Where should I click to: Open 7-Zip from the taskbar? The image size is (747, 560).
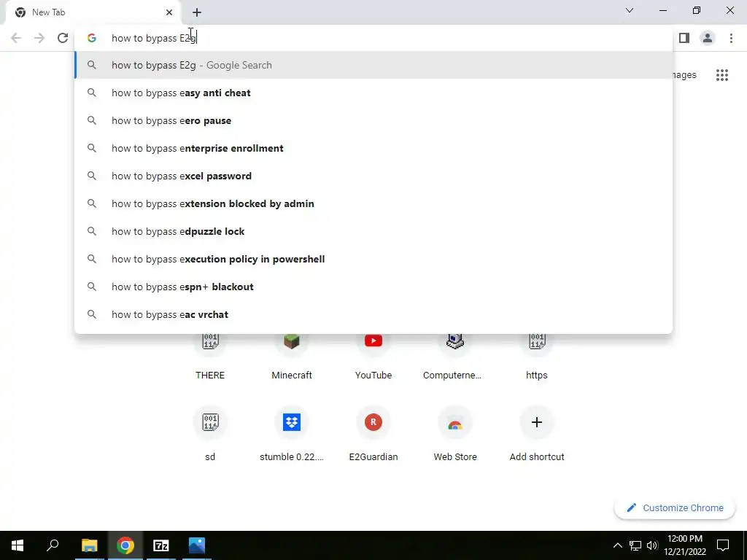tap(161, 545)
